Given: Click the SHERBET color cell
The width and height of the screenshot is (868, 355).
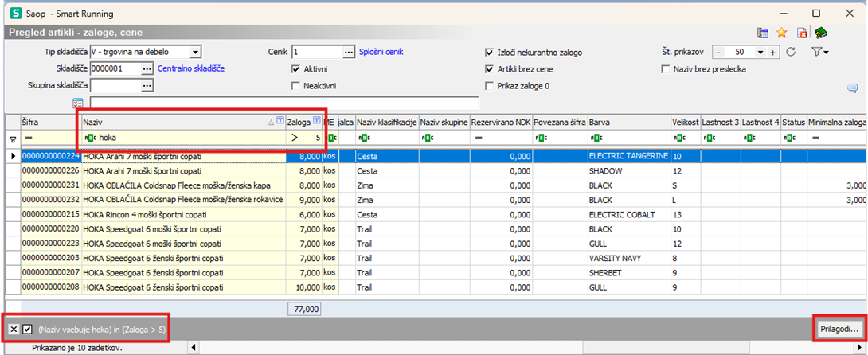Looking at the screenshot, I should point(629,272).
